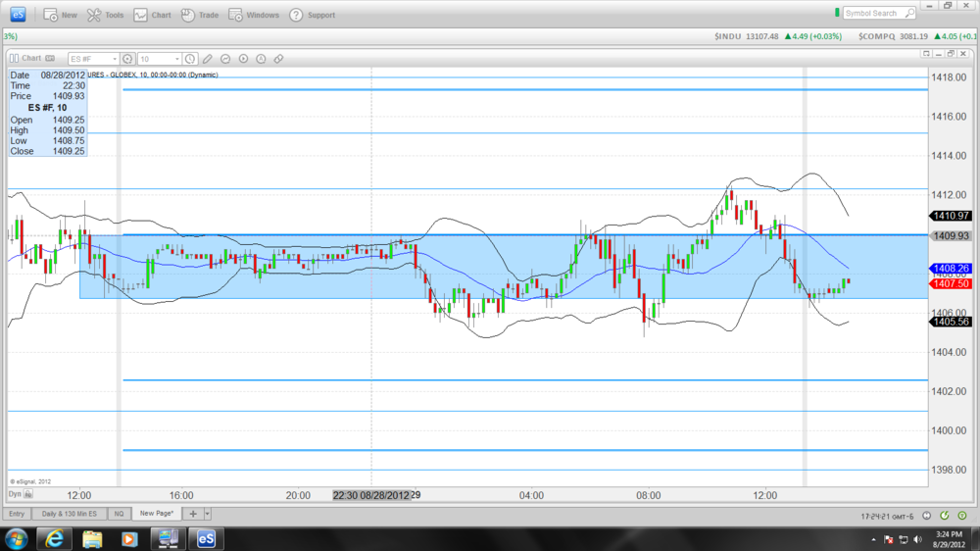Click the clock time template icon

pos(190,59)
